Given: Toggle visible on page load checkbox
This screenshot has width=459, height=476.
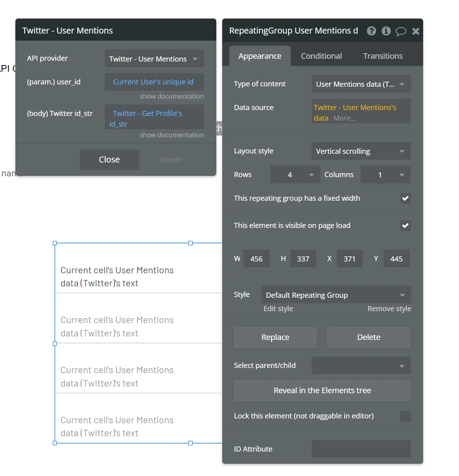Looking at the screenshot, I should tap(405, 226).
